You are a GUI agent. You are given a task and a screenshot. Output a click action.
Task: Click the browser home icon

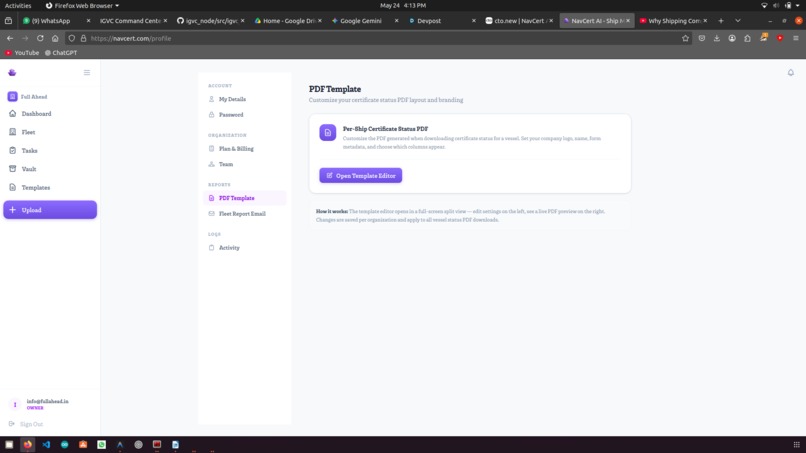point(55,38)
